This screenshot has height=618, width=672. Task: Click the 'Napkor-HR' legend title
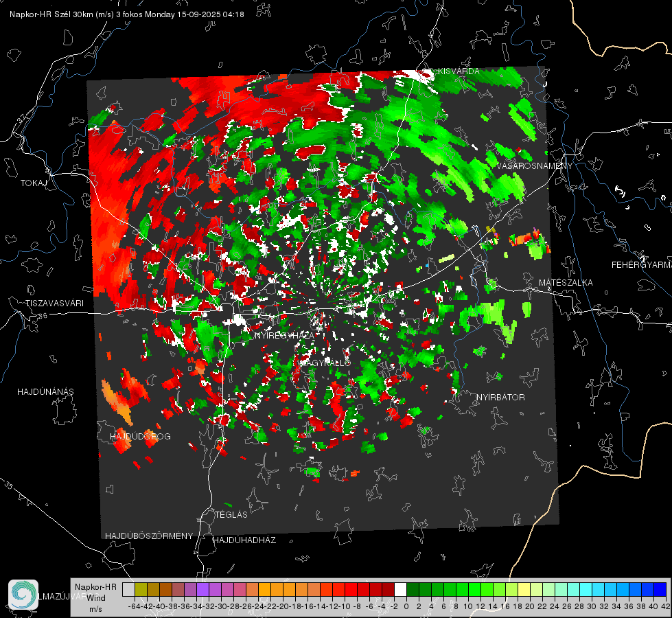coord(95,587)
